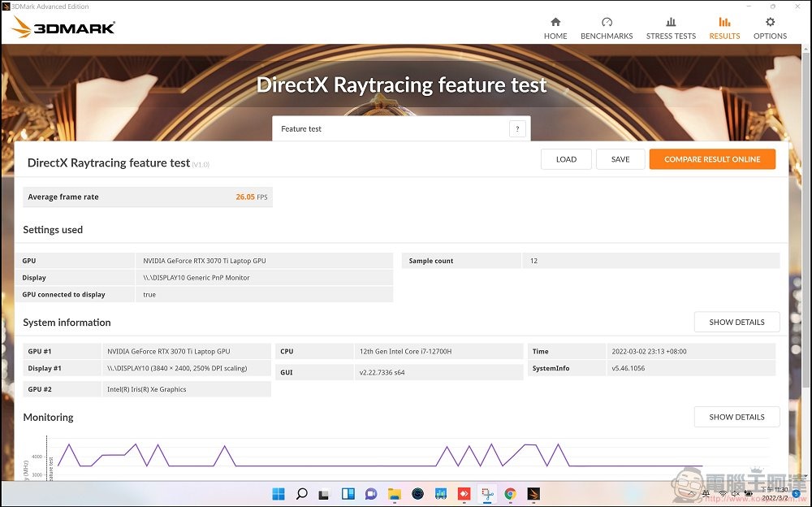Click the SystemInfo version v5.46.1056
Screen dimensions: 812x507
[x=628, y=369]
